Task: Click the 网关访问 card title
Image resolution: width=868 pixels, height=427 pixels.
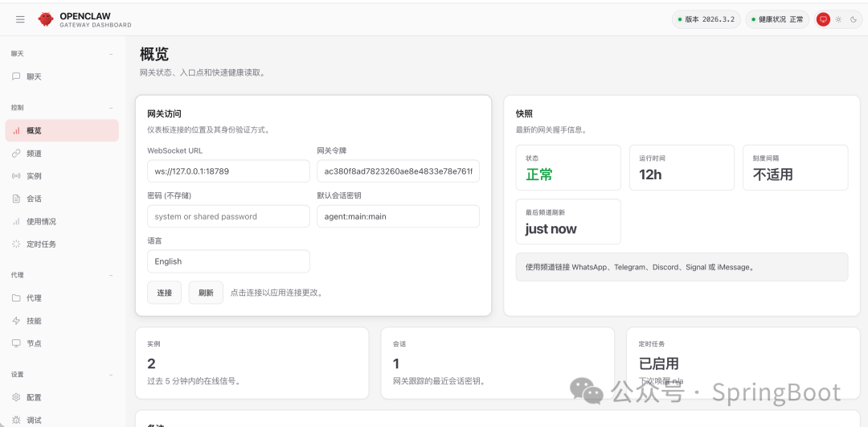Action: point(165,114)
